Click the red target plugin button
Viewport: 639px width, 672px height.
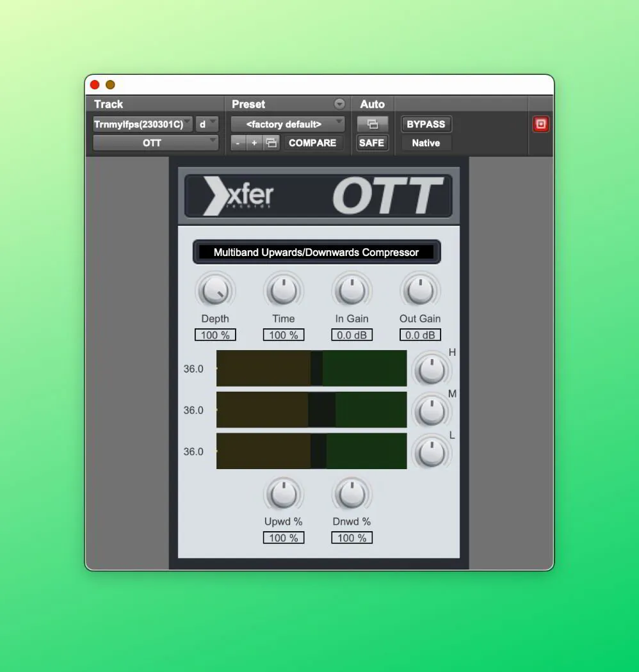[540, 124]
